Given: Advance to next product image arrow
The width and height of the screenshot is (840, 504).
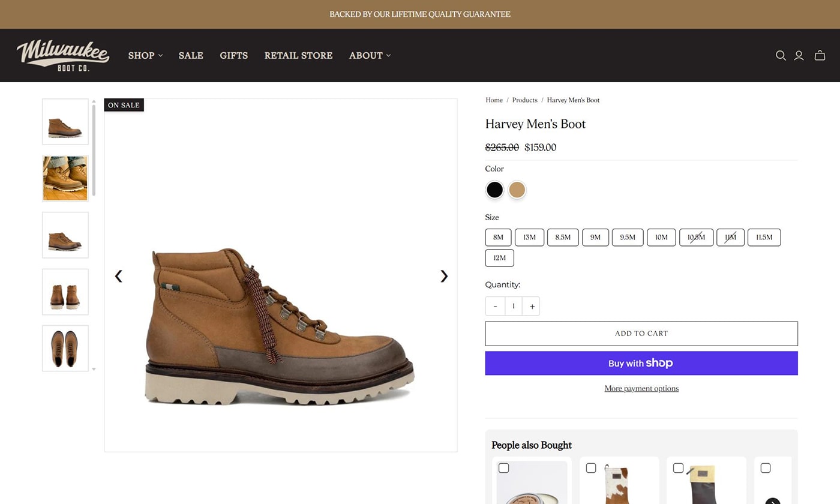Looking at the screenshot, I should [444, 276].
